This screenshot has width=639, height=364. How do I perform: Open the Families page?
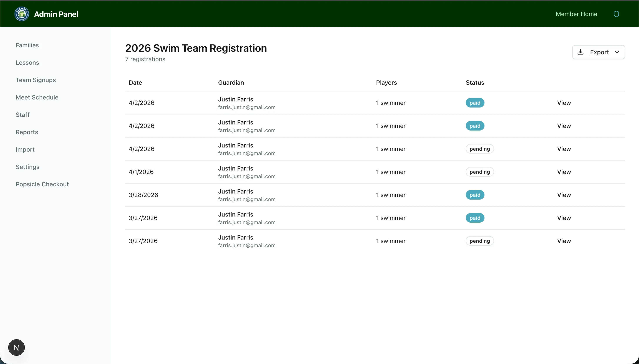point(27,45)
